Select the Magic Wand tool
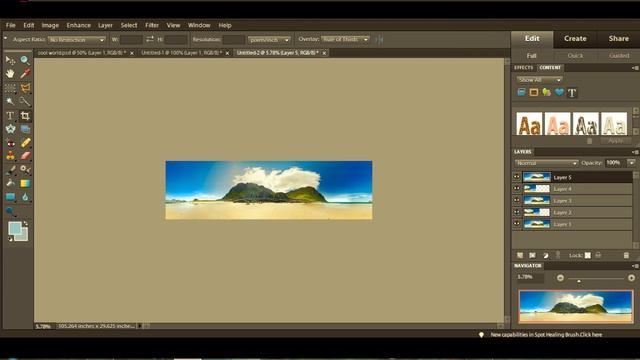 10,101
